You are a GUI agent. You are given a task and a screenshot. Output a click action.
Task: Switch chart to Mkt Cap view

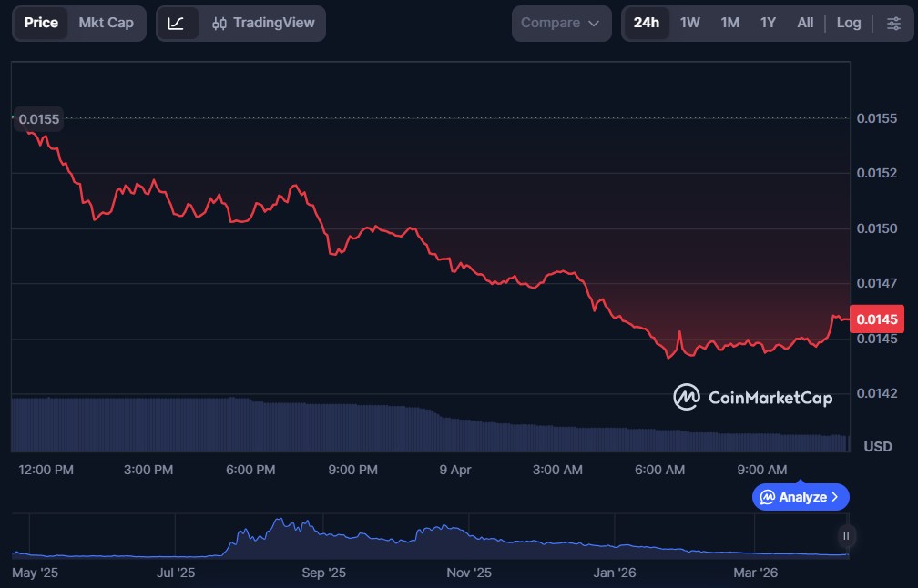(x=106, y=23)
